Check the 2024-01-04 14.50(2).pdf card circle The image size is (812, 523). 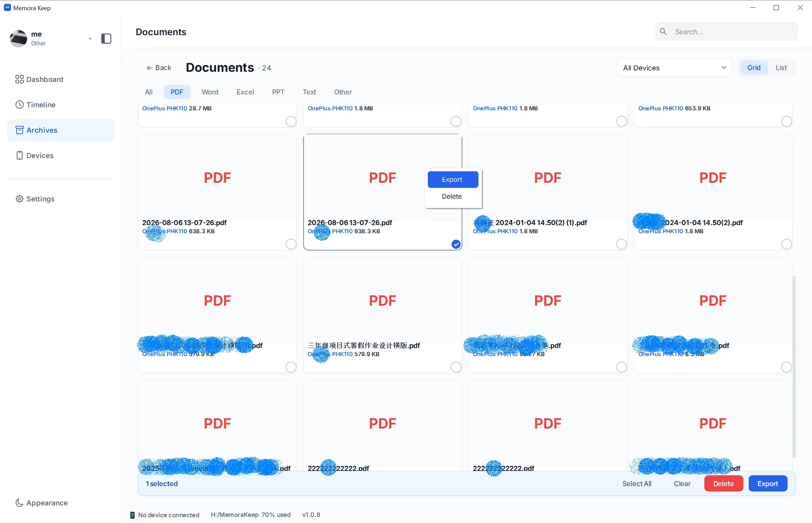(787, 244)
